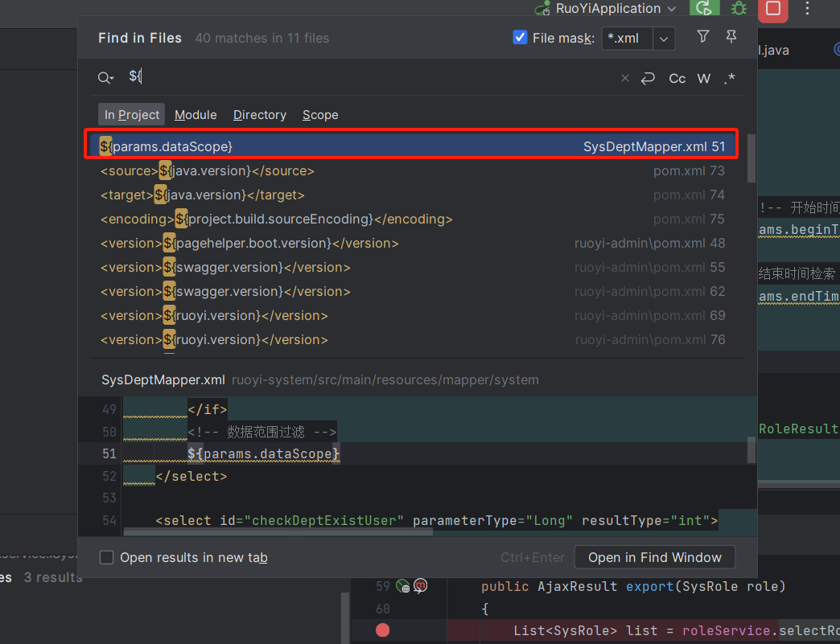Toggle Match Case (Cc) option
Image resolution: width=840 pixels, height=644 pixels.
pyautogui.click(x=677, y=79)
